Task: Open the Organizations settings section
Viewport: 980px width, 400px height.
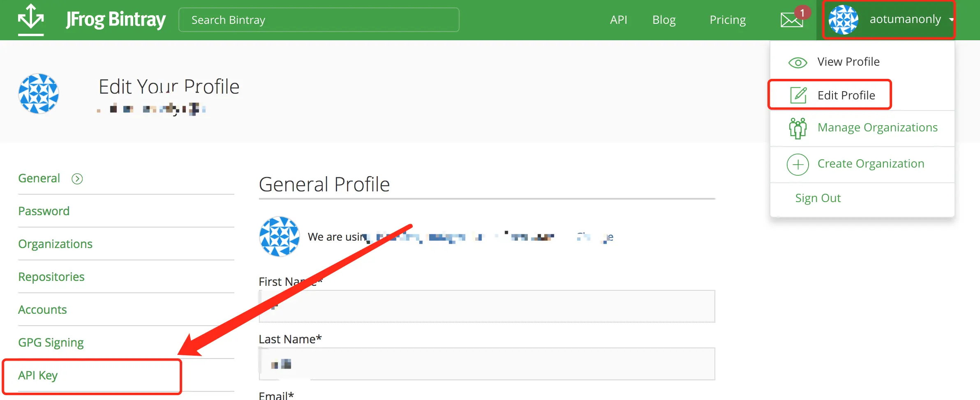Action: click(x=55, y=244)
